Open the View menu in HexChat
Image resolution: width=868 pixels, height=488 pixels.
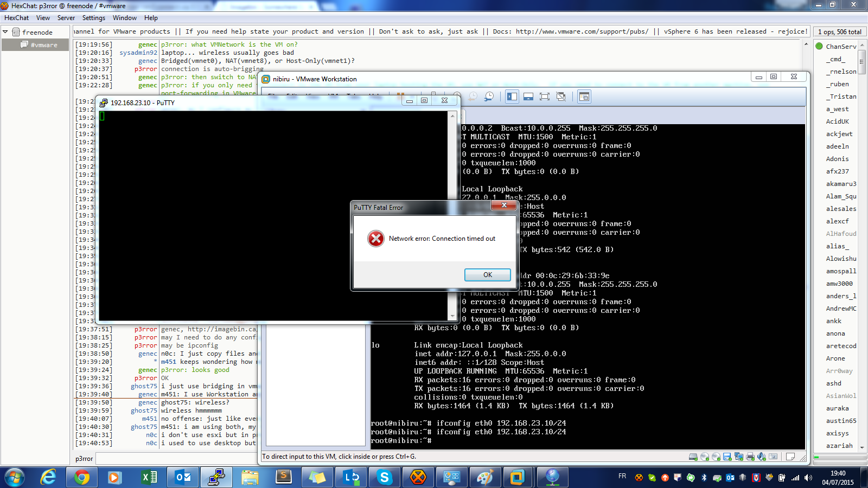point(43,18)
